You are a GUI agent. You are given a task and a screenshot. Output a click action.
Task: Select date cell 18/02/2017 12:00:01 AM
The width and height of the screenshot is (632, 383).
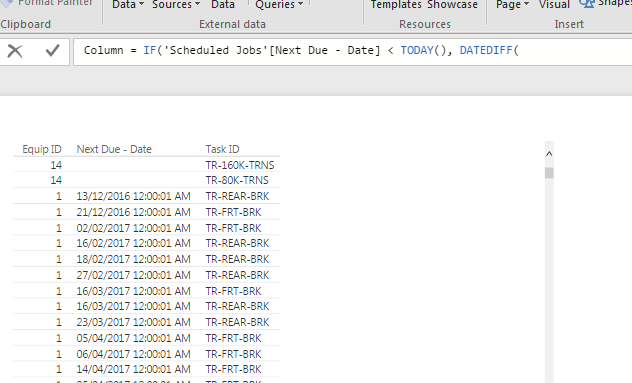pos(133,259)
